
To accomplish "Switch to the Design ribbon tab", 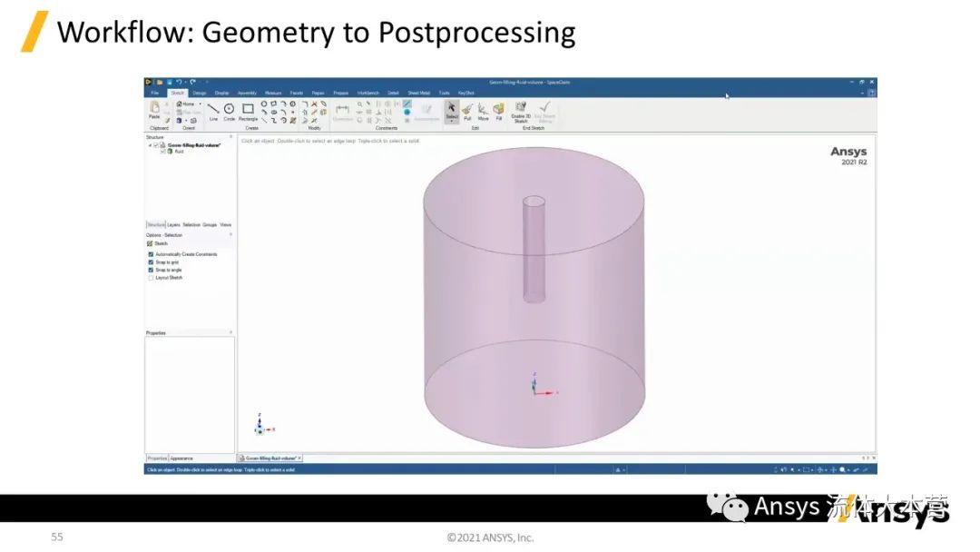I will click(200, 93).
